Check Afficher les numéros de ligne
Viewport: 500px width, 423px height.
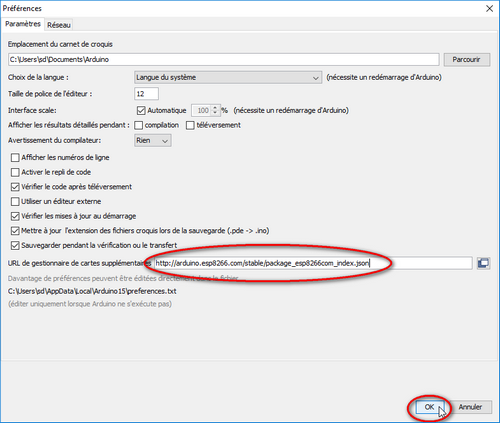[15, 157]
